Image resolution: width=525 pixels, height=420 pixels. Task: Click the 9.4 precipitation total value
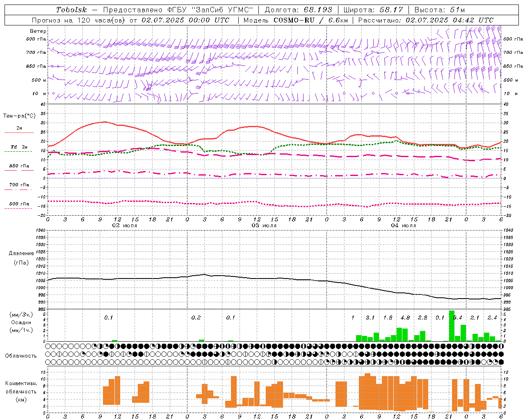pyautogui.click(x=457, y=317)
